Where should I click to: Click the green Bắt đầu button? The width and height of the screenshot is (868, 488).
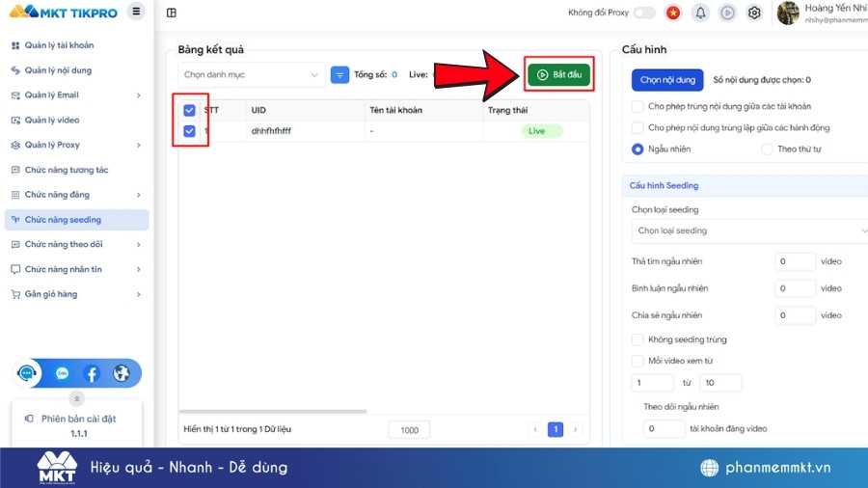pos(558,74)
